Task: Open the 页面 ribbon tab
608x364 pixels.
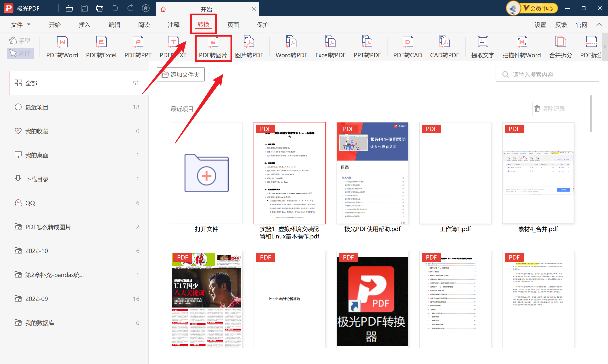Action: [233, 25]
